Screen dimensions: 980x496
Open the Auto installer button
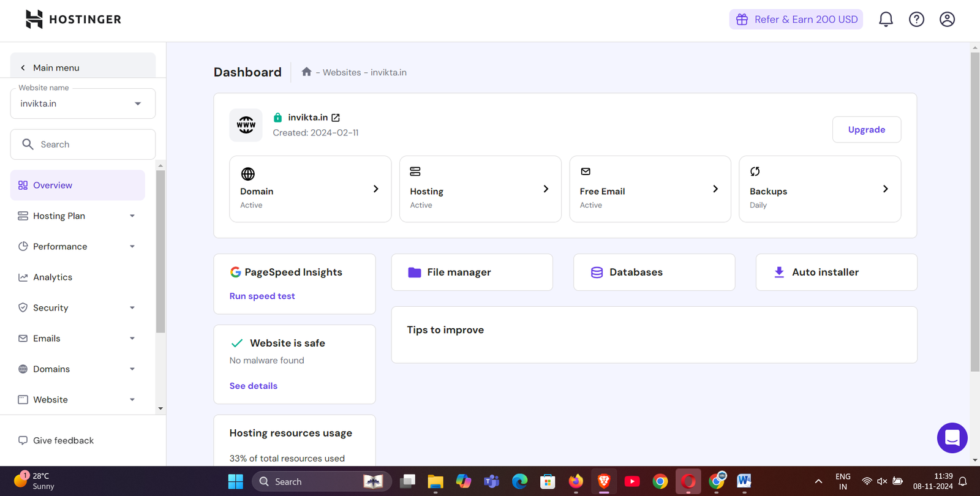(836, 272)
